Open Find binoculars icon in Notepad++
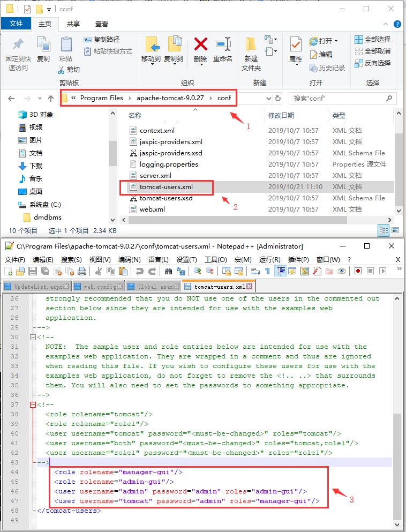 pos(169,271)
